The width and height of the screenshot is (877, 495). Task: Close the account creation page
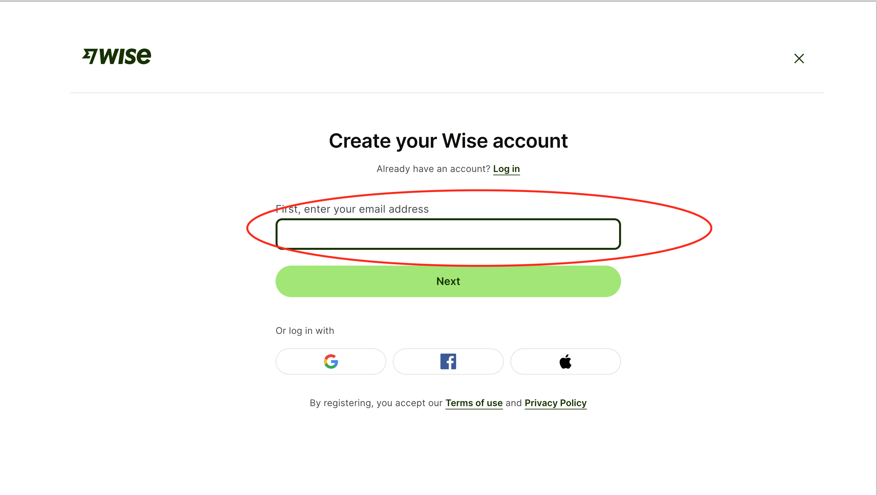click(799, 59)
